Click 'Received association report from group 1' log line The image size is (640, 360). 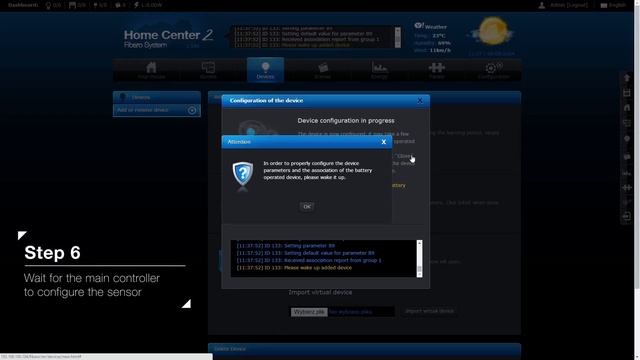309,260
